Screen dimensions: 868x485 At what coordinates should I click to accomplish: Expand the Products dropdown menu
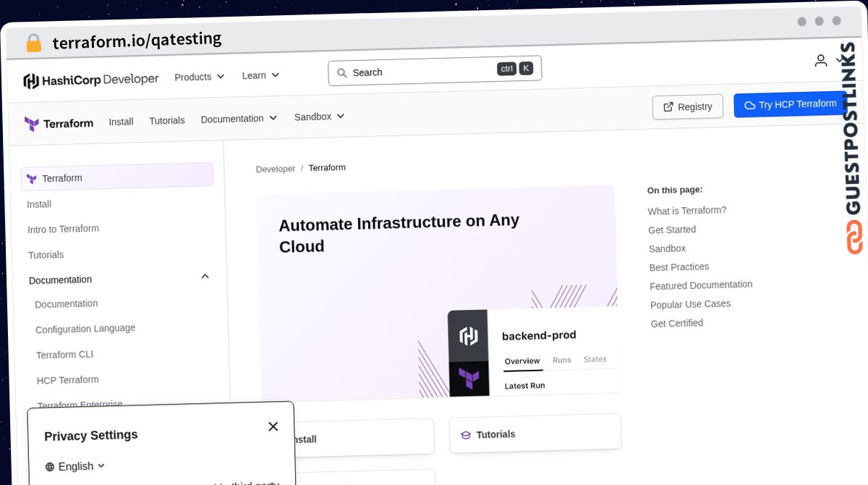pos(200,77)
